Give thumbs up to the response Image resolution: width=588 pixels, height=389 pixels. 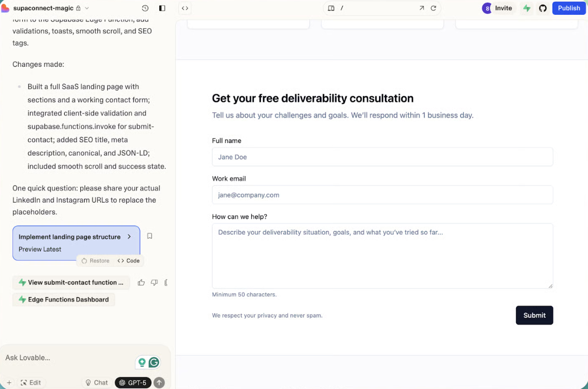click(x=141, y=283)
